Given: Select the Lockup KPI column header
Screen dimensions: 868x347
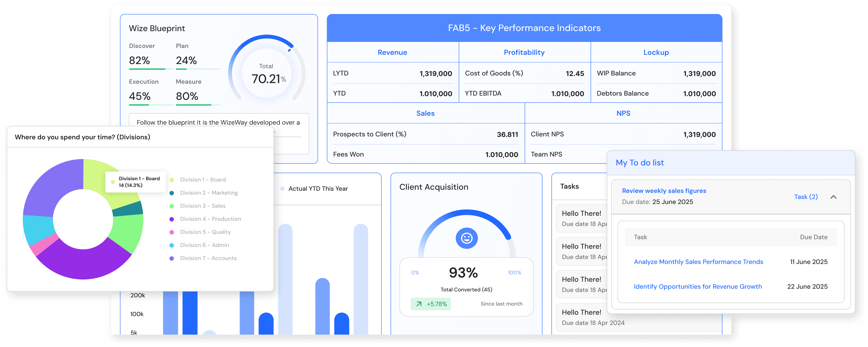Looking at the screenshot, I should 656,52.
